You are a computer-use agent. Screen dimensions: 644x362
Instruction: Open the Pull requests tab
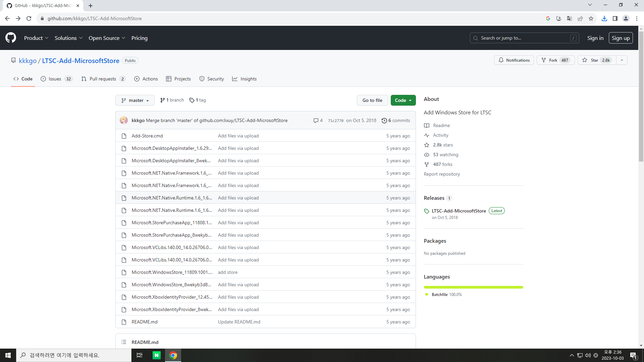[x=103, y=79]
